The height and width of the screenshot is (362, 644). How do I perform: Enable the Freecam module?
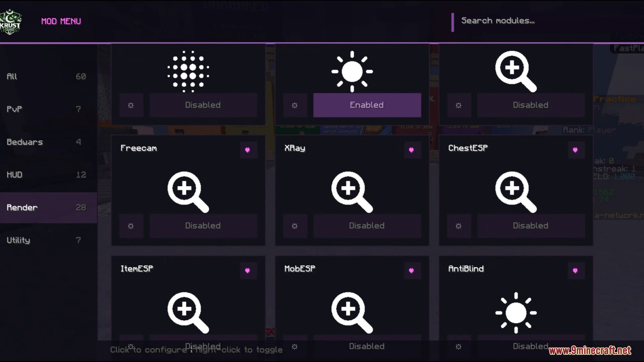click(x=203, y=226)
